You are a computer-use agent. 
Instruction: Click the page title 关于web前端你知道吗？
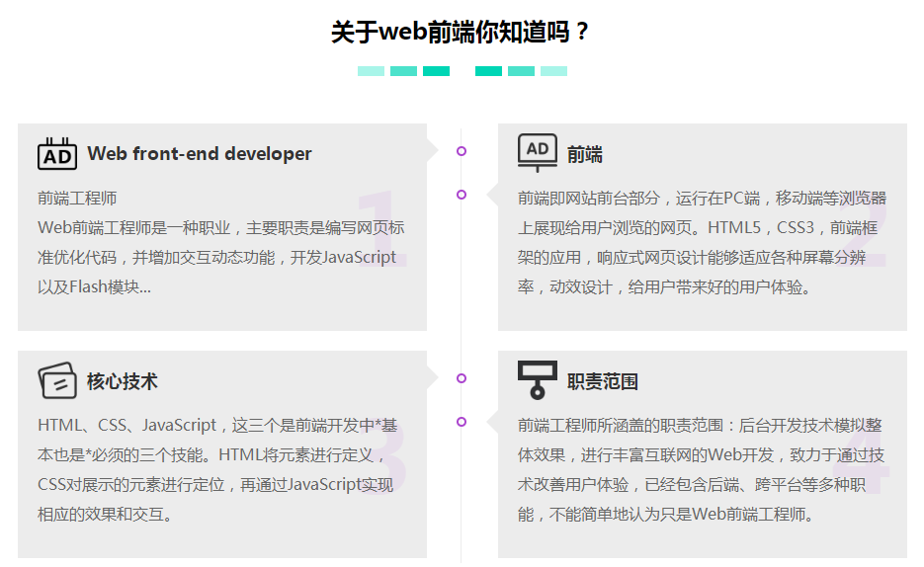pos(462,32)
